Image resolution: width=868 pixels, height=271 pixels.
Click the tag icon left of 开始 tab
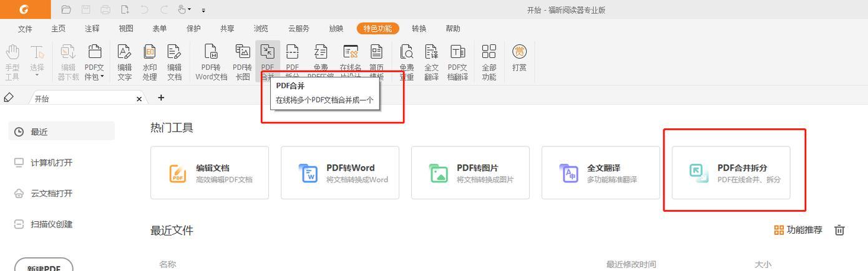pos(9,98)
